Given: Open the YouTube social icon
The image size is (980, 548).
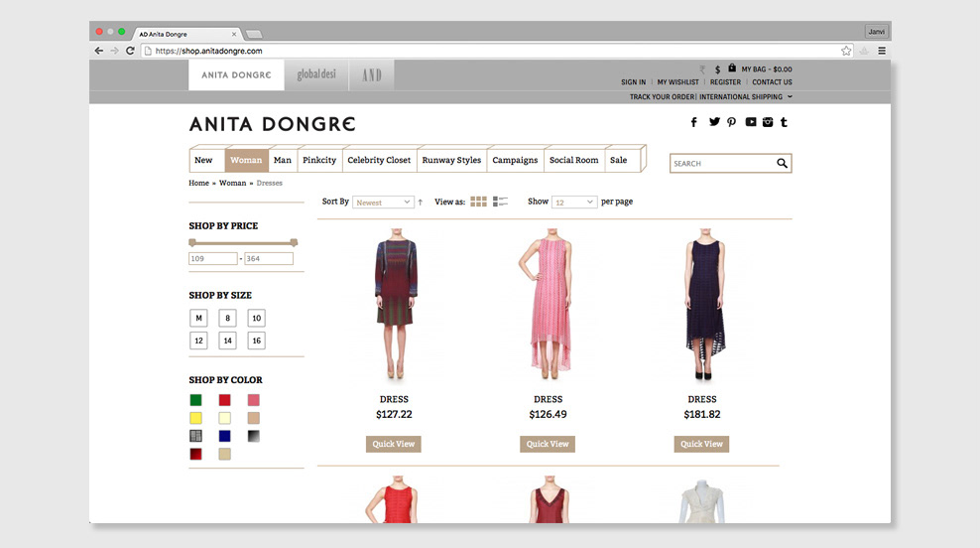Looking at the screenshot, I should (751, 122).
